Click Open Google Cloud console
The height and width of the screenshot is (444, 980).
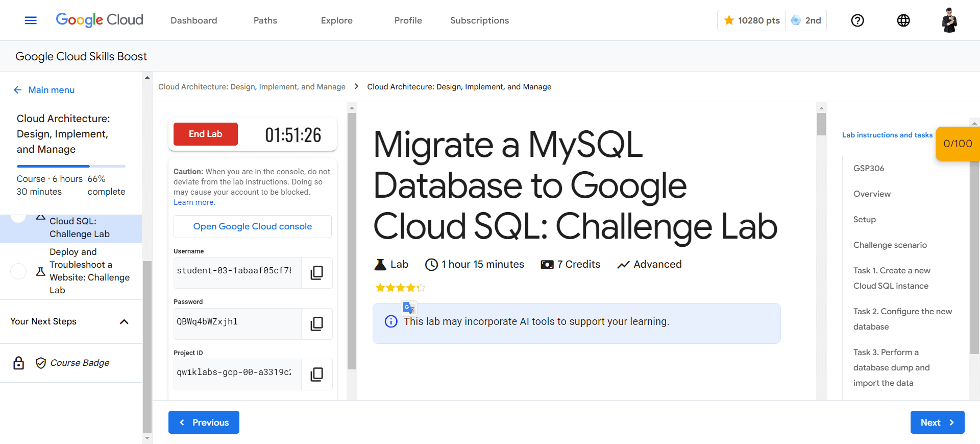252,226
